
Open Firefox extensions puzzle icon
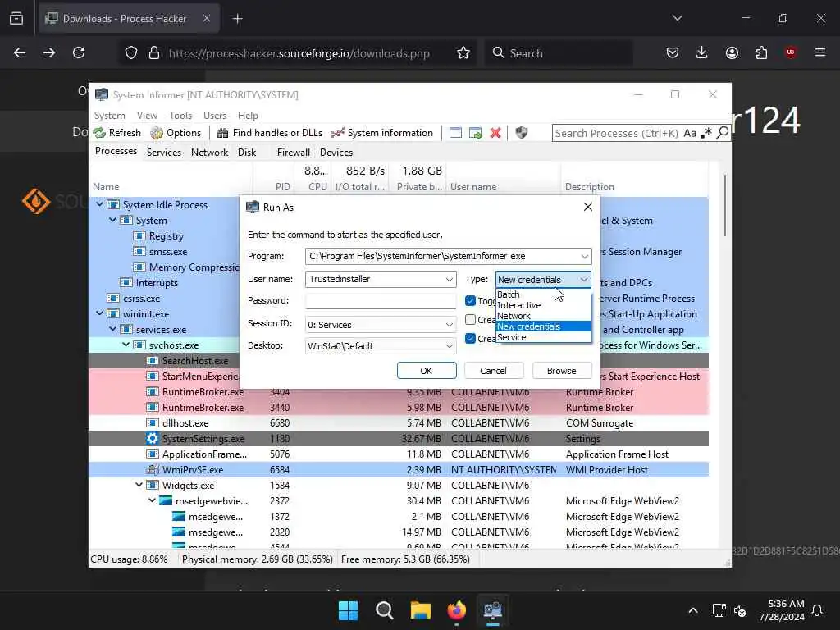pos(761,52)
